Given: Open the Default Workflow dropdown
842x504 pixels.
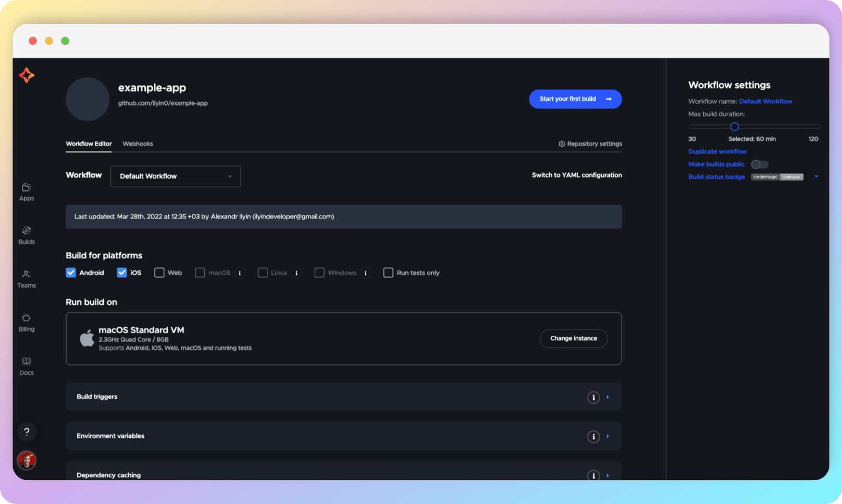Looking at the screenshot, I should pos(175,176).
